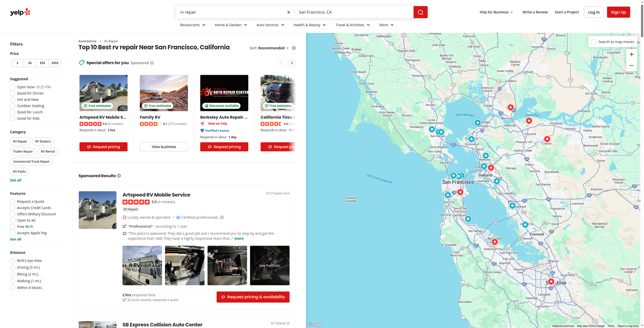The image size is (644, 328).
Task: Check the Hot and New filter
Action: (12, 100)
